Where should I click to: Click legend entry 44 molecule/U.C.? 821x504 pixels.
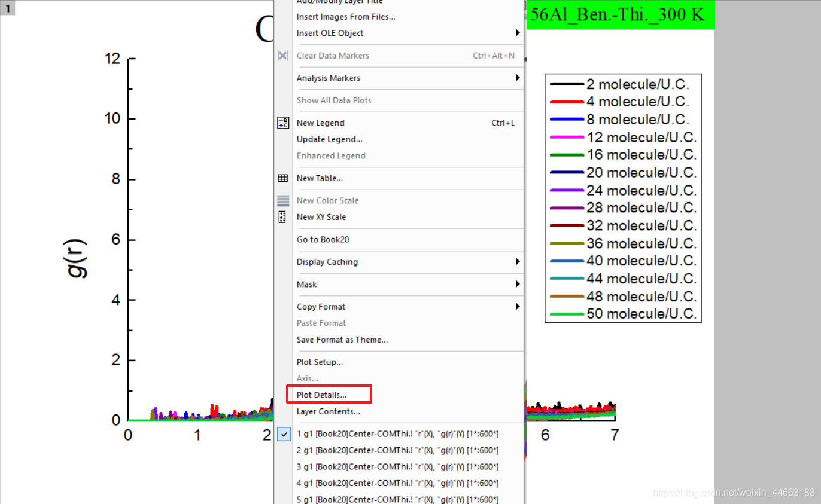pos(641,279)
